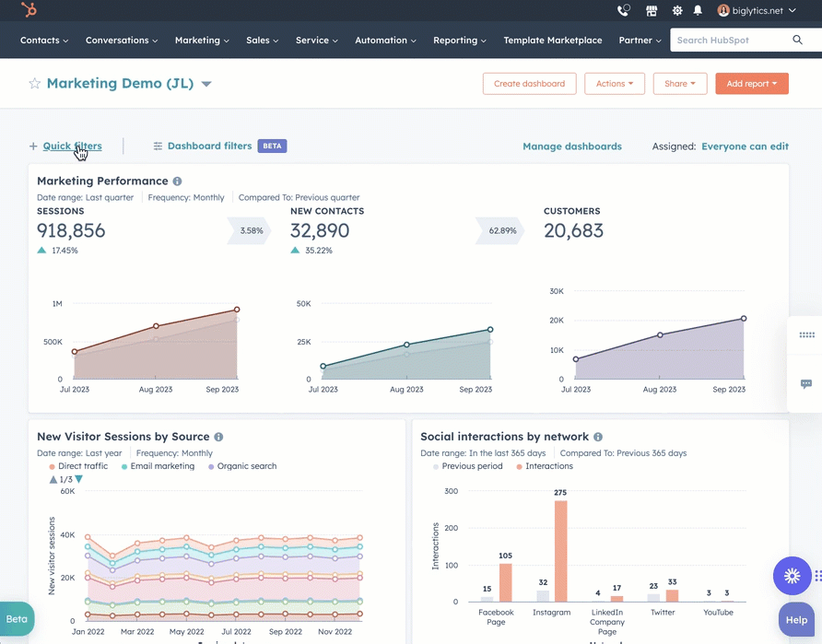Screen dimensions: 822x644
Task: Click inside the Search HubSpot field
Action: (728, 40)
